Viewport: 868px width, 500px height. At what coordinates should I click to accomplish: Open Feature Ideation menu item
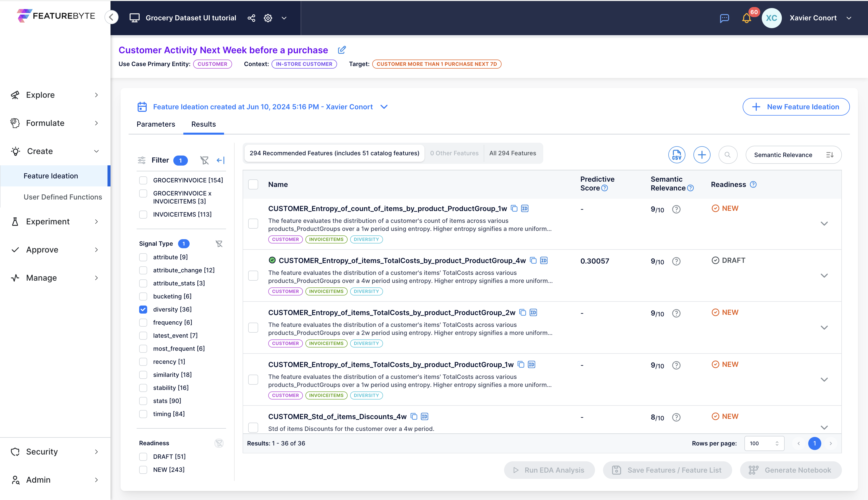point(55,176)
